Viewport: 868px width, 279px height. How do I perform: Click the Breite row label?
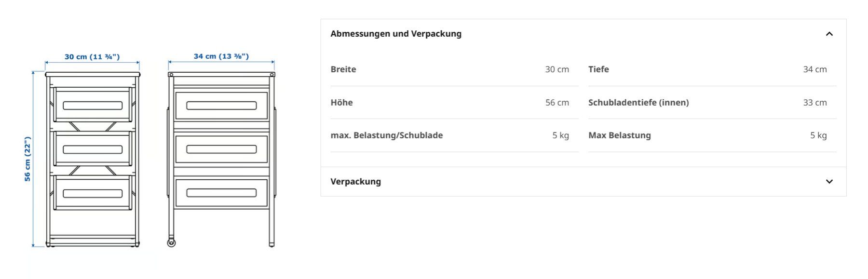click(x=343, y=69)
